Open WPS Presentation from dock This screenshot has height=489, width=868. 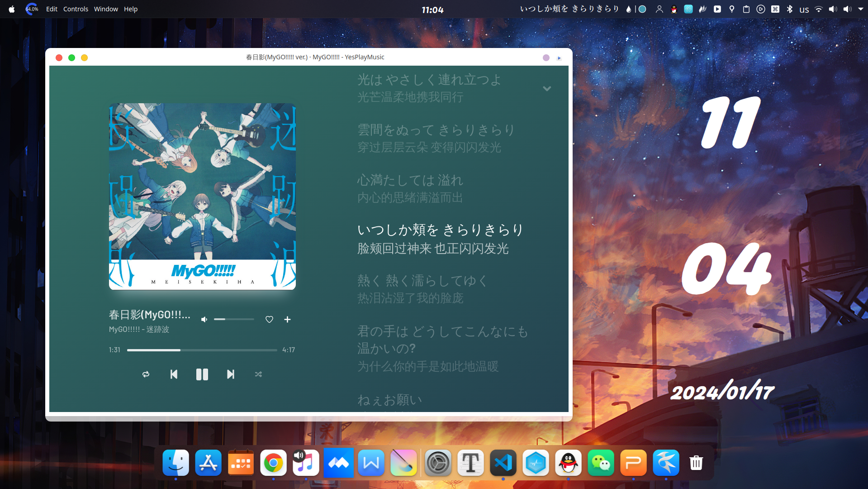click(x=633, y=463)
